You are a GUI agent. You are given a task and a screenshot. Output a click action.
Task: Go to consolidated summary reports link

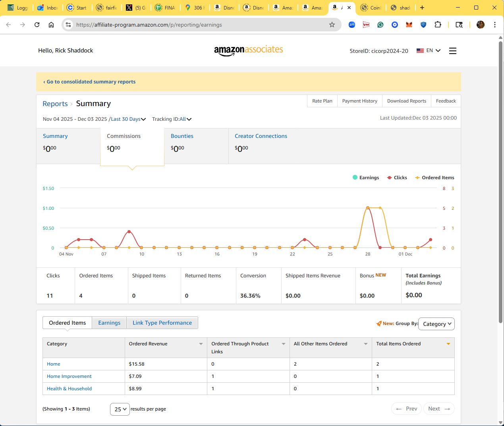point(89,82)
